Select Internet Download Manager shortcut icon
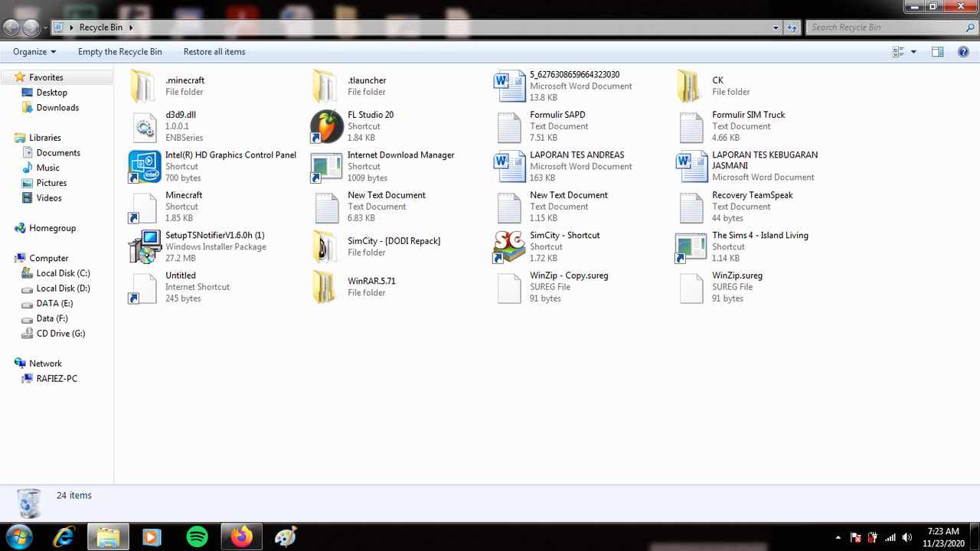This screenshot has width=980, height=551. (x=326, y=166)
